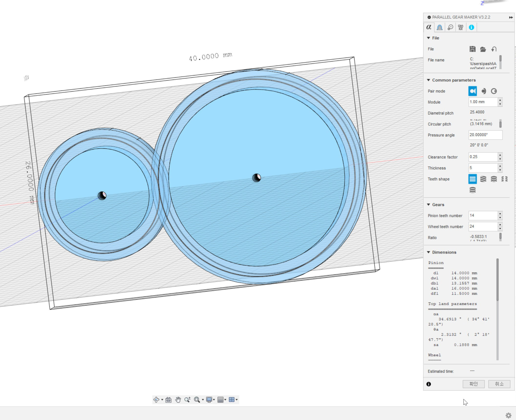Select the internal gear pair mode
This screenshot has width=516, height=420.
click(x=494, y=91)
